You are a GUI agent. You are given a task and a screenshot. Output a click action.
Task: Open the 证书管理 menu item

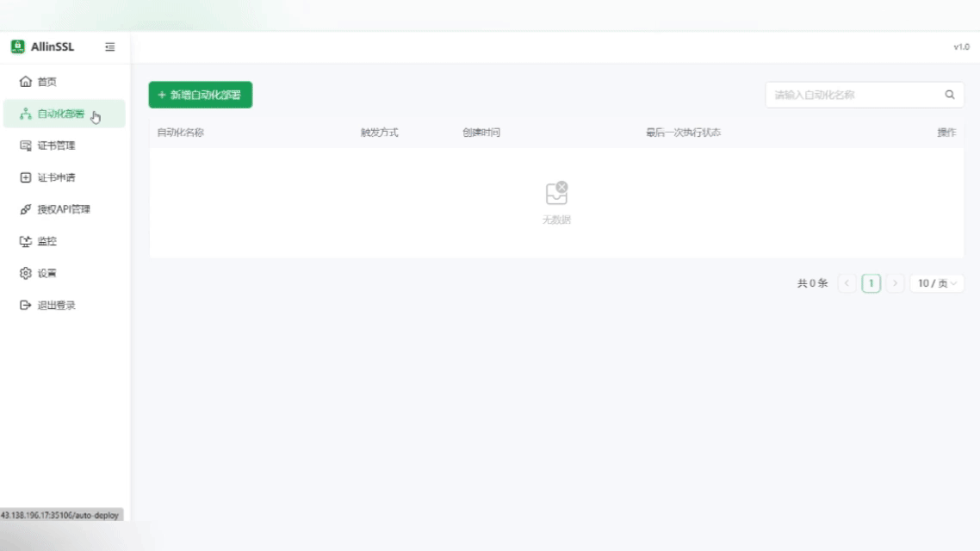[56, 145]
